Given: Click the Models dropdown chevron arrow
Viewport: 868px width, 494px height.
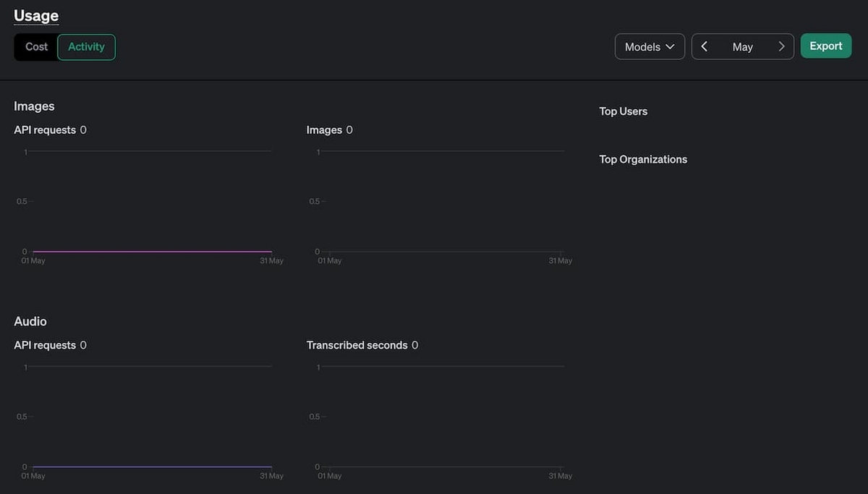Looking at the screenshot, I should 671,46.
